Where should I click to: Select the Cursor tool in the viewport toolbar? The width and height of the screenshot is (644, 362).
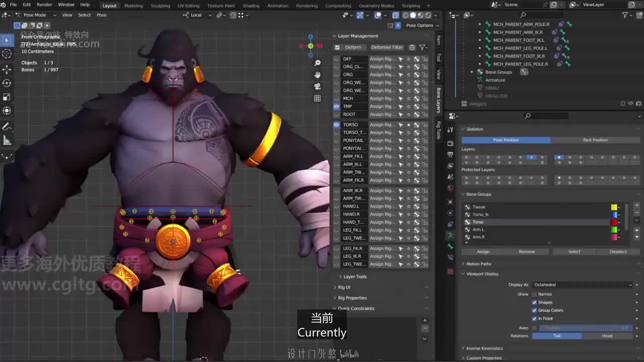[x=7, y=53]
